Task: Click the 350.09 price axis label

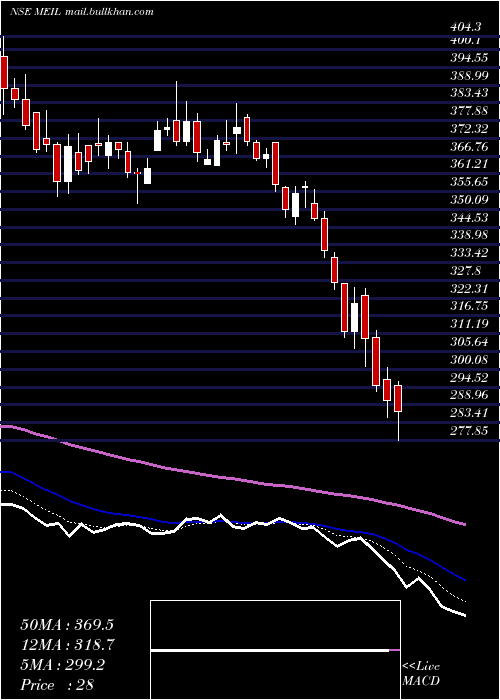Action: point(470,200)
